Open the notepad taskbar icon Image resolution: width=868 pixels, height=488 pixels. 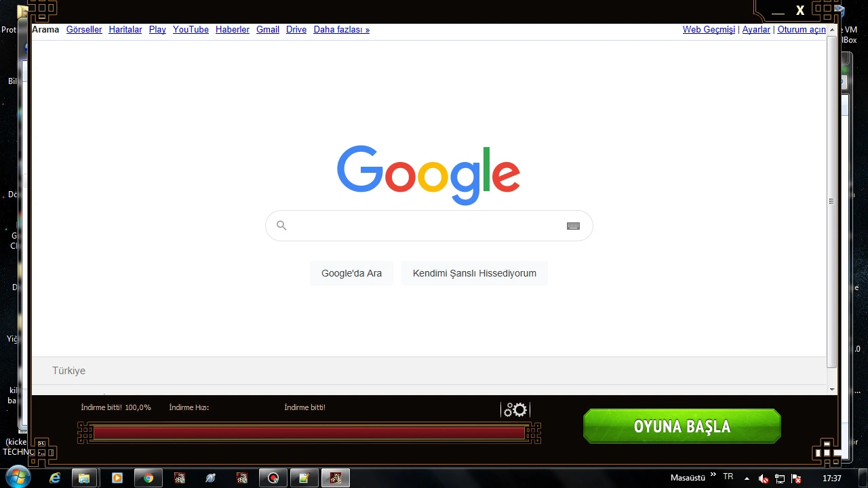coord(304,478)
